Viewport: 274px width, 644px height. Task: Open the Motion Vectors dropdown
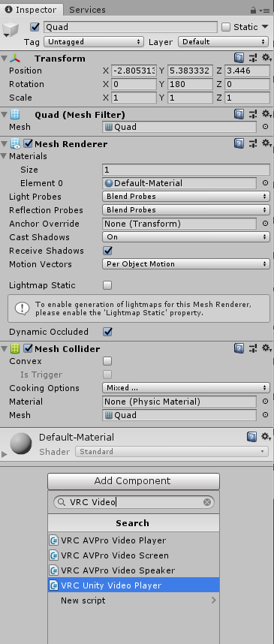coord(186,263)
